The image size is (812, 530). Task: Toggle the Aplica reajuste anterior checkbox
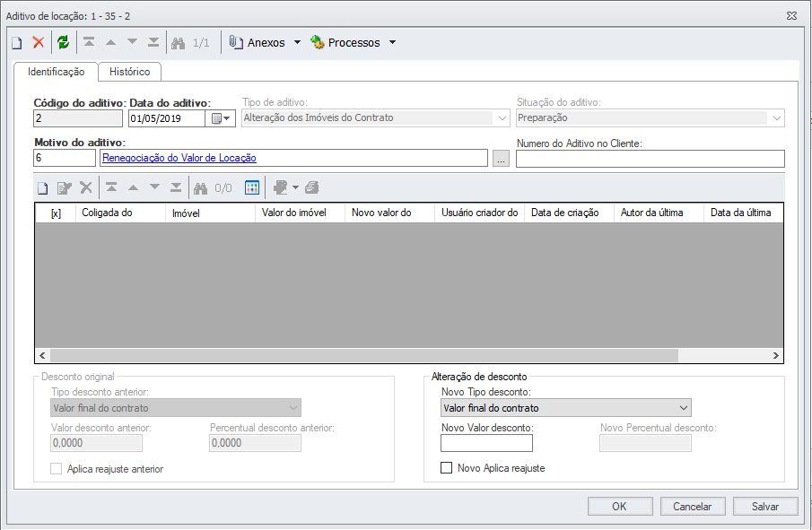coord(56,469)
